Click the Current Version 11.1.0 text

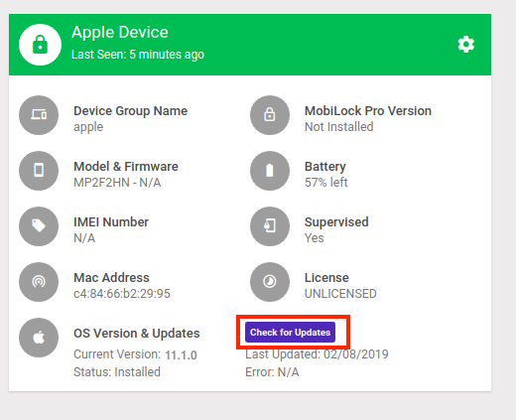click(x=135, y=354)
